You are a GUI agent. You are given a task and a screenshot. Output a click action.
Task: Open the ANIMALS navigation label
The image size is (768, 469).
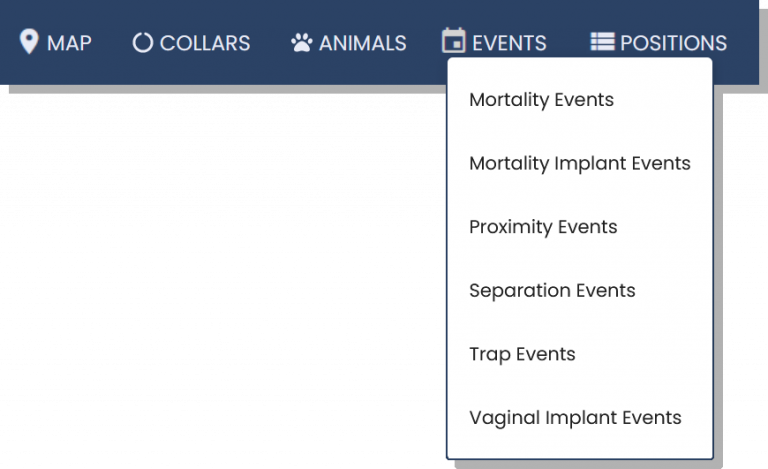point(362,43)
